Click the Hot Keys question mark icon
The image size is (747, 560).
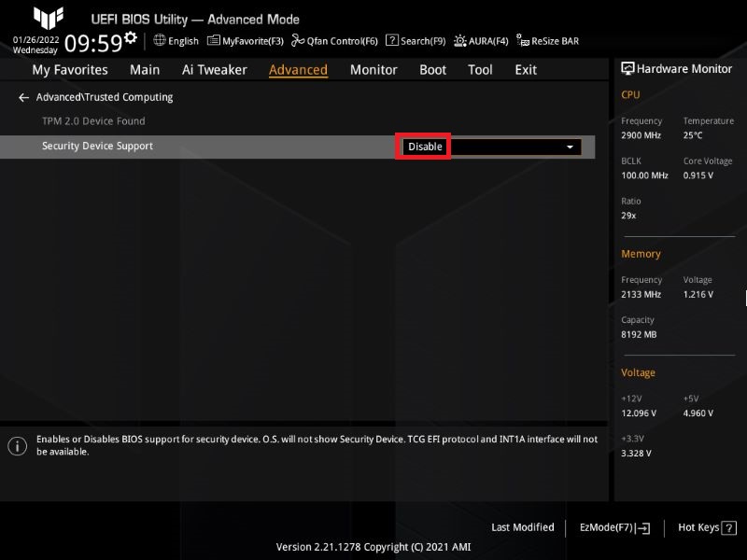(729, 527)
